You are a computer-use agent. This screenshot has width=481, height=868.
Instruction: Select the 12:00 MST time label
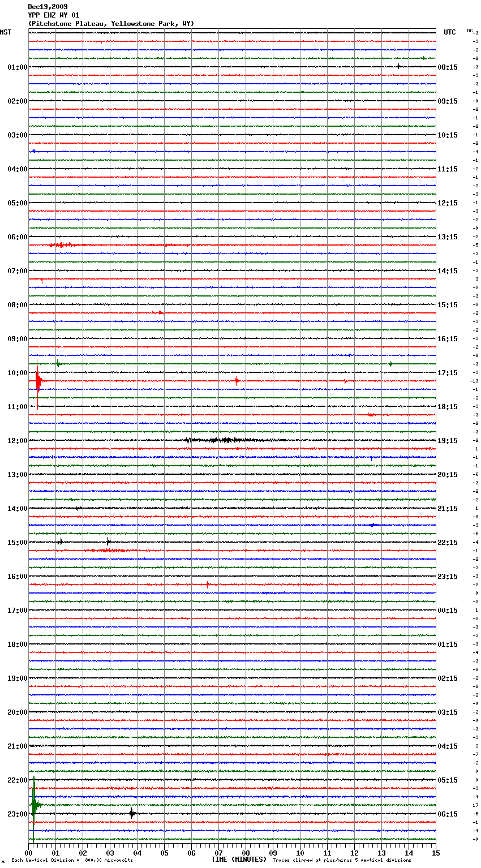pos(18,441)
